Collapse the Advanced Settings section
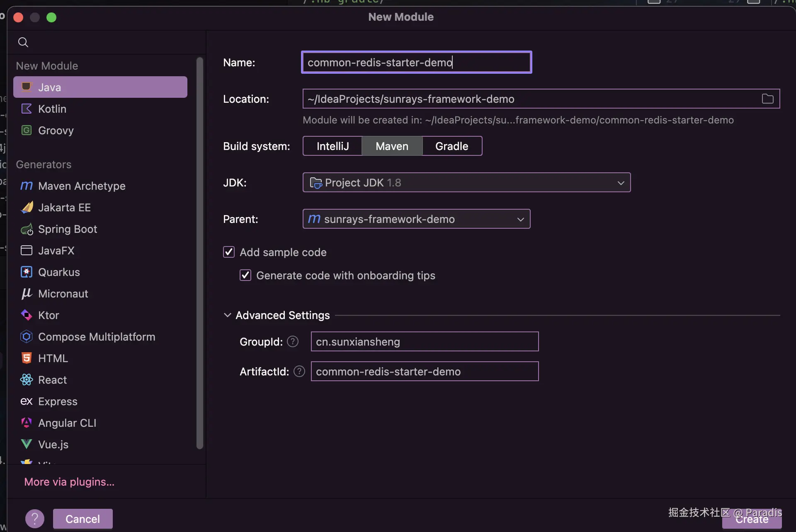This screenshot has height=532, width=796. 227,315
